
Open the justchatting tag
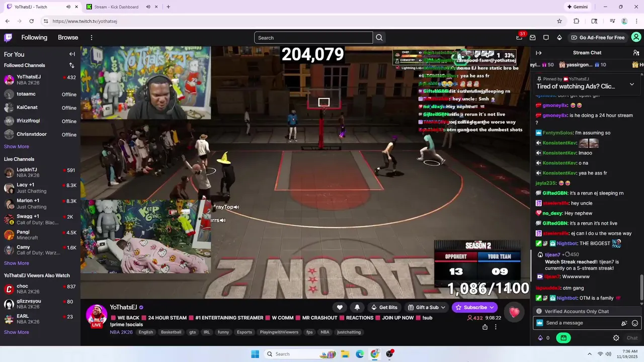pos(349,332)
